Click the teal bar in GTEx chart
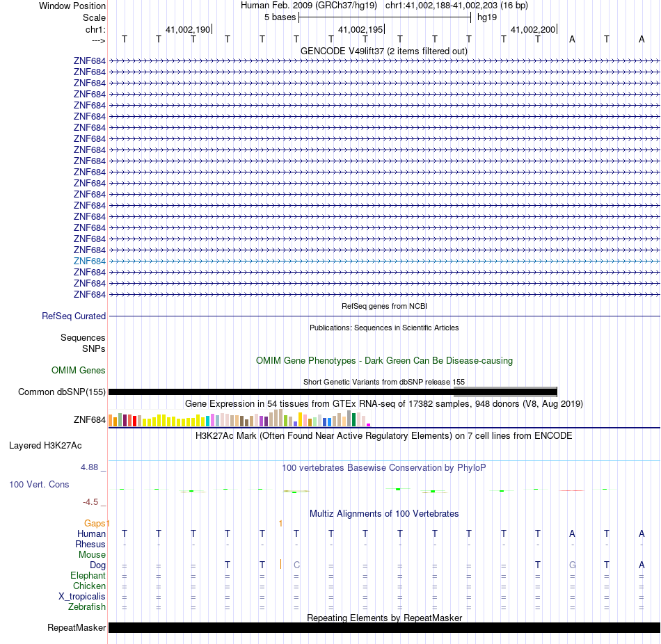This screenshot has height=644, width=661. tap(208, 421)
